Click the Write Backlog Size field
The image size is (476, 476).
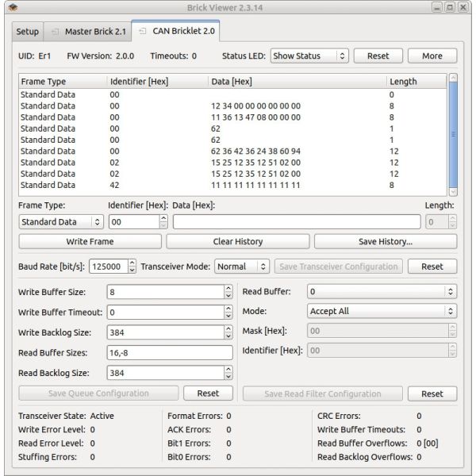[166, 332]
